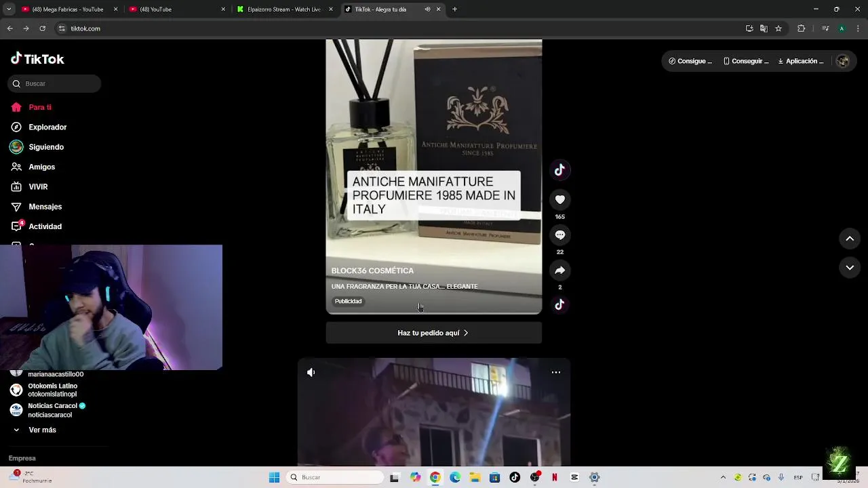
Task: Open Netflix from the taskbar
Action: 555,477
